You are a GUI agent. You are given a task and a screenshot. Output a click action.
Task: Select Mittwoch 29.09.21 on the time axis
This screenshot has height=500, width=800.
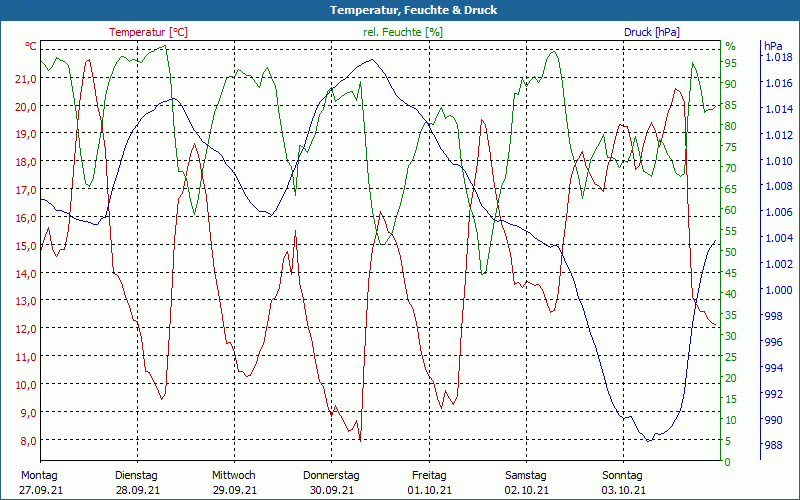[234, 483]
